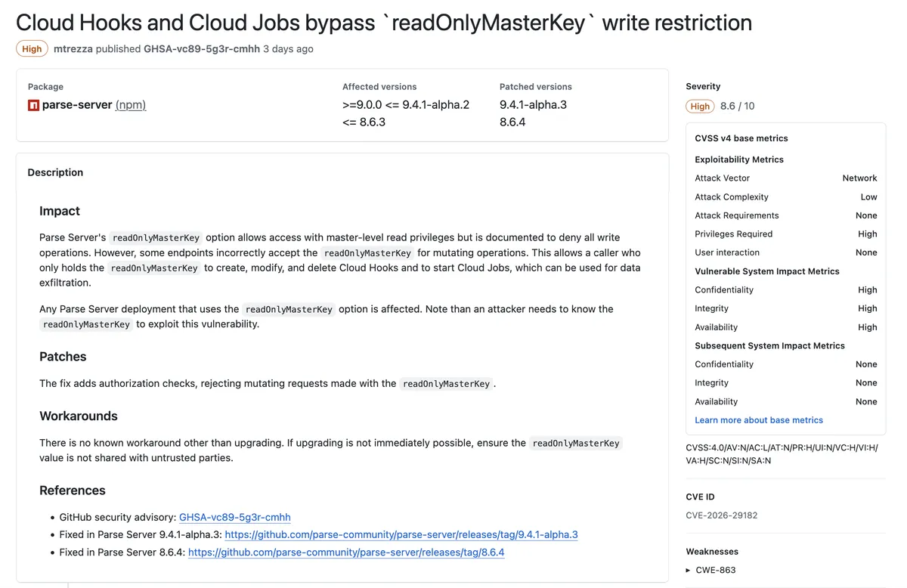Viewport: 907px width, 588px height.
Task: Open the 8.6.4 release tag link
Action: pyautogui.click(x=345, y=552)
